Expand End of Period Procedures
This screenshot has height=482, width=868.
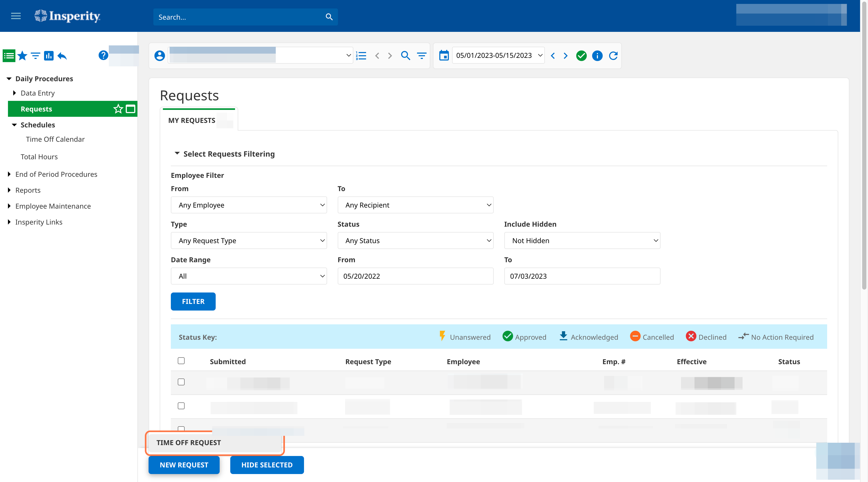[x=9, y=174]
